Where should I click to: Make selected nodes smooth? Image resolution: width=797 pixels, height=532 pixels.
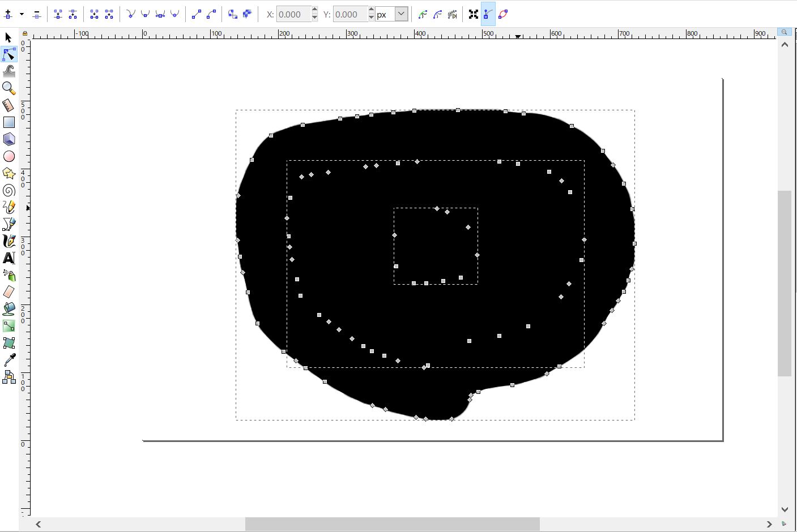coord(146,14)
